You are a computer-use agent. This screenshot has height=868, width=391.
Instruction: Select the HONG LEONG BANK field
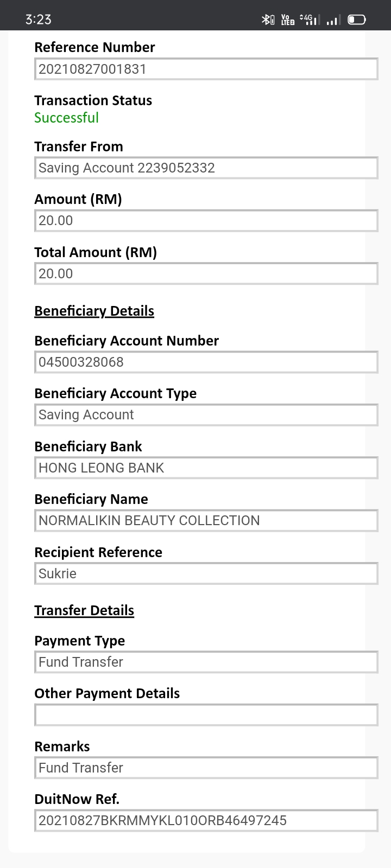point(206,468)
